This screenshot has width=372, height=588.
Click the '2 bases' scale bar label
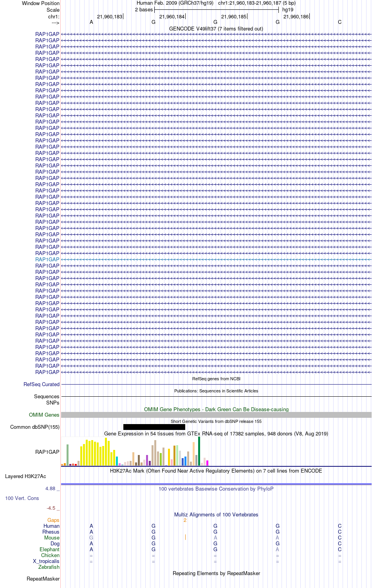click(144, 9)
